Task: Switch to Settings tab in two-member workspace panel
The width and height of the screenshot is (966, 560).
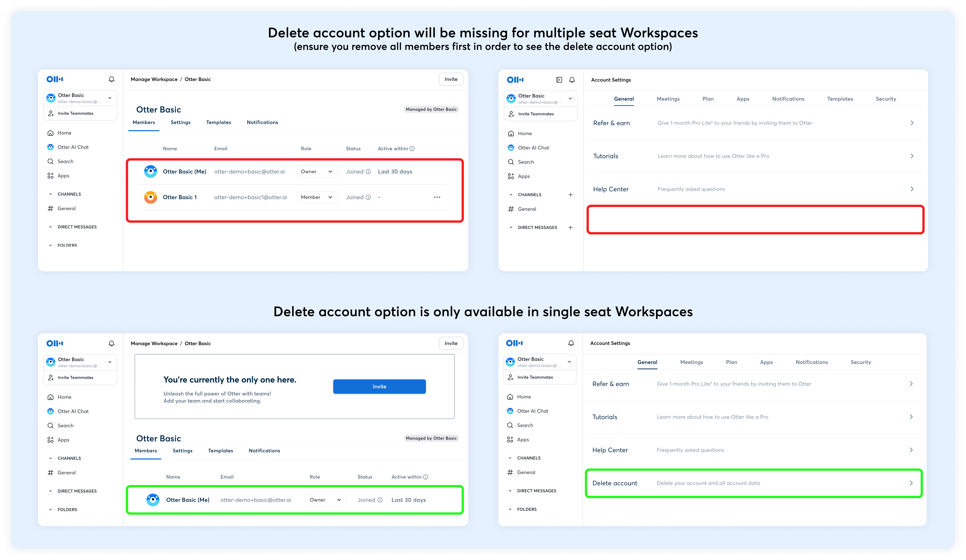Action: coord(181,123)
